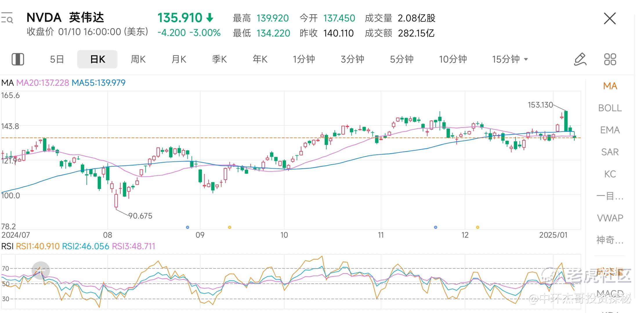This screenshot has width=644, height=313.
Task: Expand the truncated 神奇… indicator option
Action: point(610,240)
